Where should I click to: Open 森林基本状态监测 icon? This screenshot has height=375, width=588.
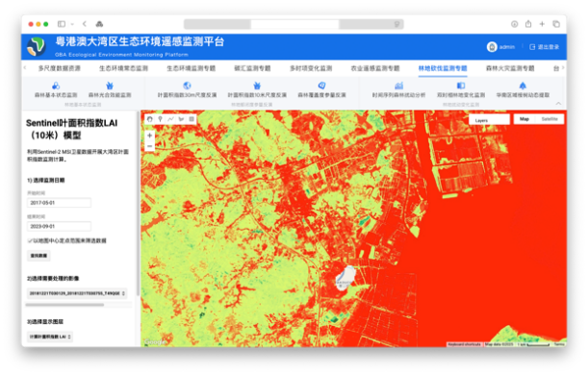56,86
